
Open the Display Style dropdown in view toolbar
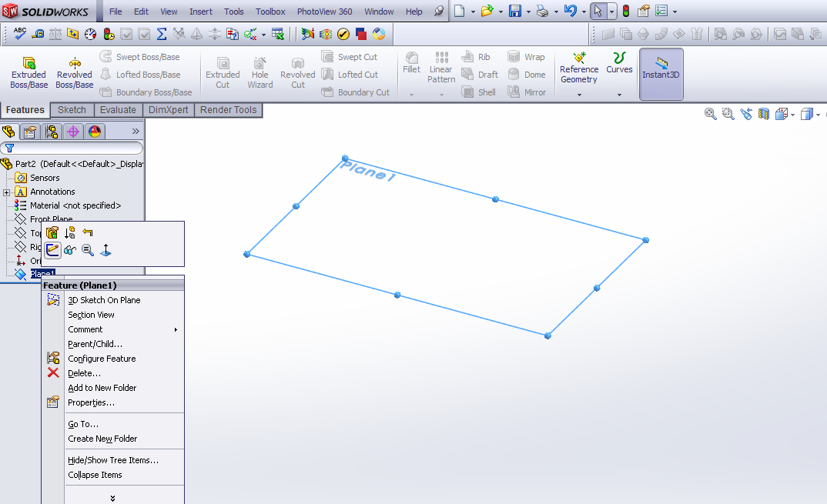pos(818,115)
